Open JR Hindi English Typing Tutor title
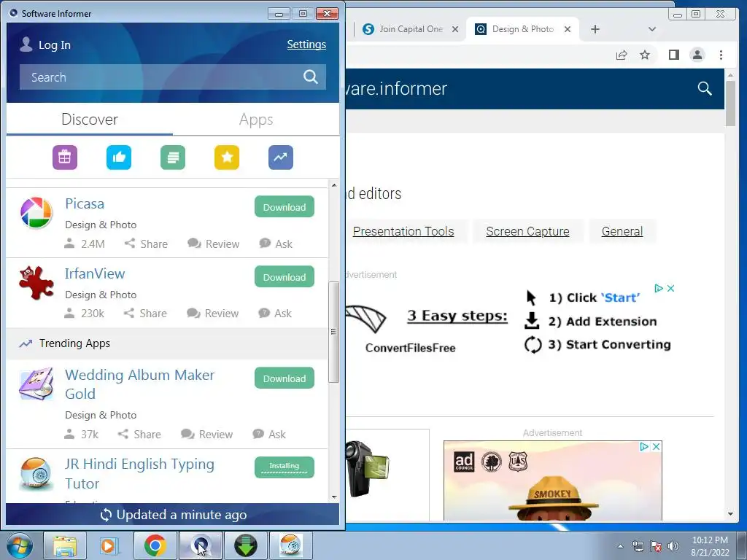Screen dimensions: 747x560 click(139, 473)
